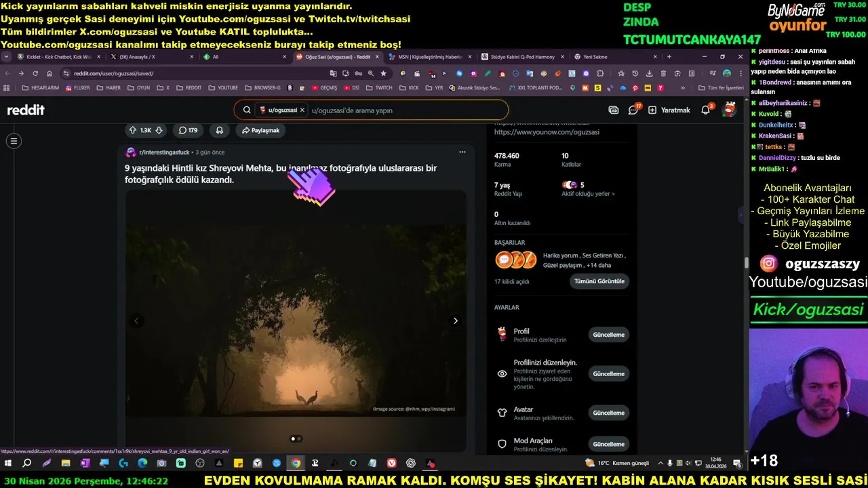
Task: Open weather widget showing 16°C Kısmen güneşli
Action: tap(617, 463)
